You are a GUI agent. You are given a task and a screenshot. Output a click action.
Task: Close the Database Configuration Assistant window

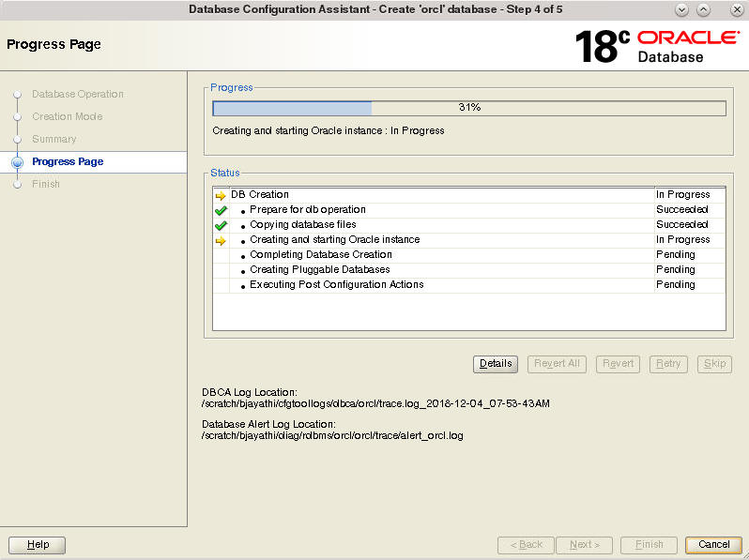[737, 10]
